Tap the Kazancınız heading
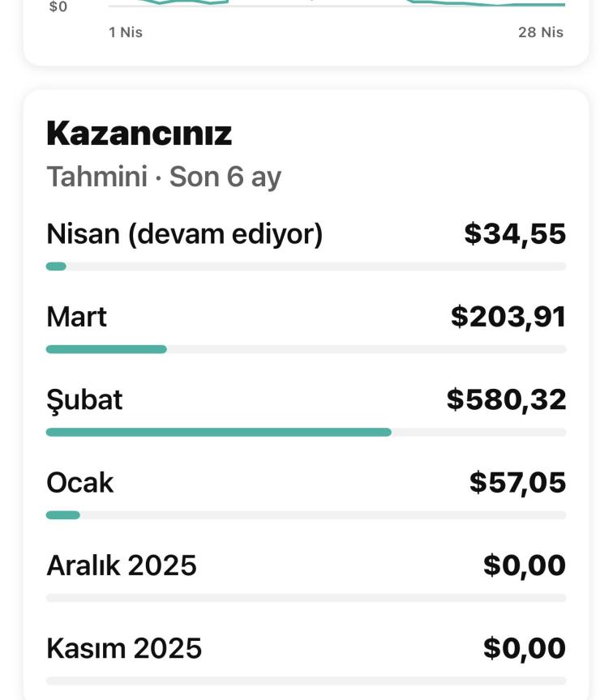This screenshot has height=700, width=600. point(139,134)
